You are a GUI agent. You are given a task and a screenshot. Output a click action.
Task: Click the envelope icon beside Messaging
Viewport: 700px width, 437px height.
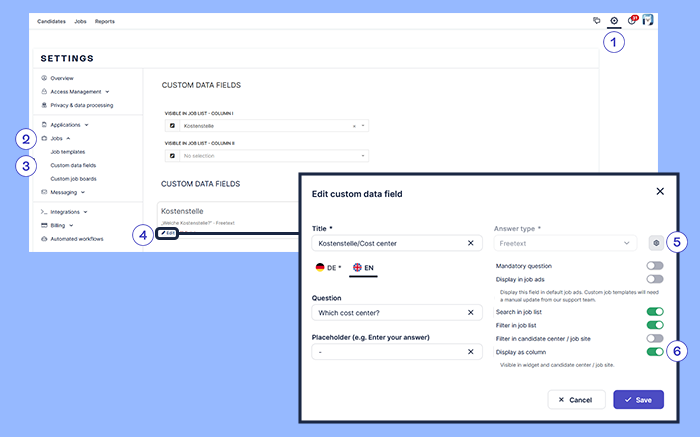(44, 192)
